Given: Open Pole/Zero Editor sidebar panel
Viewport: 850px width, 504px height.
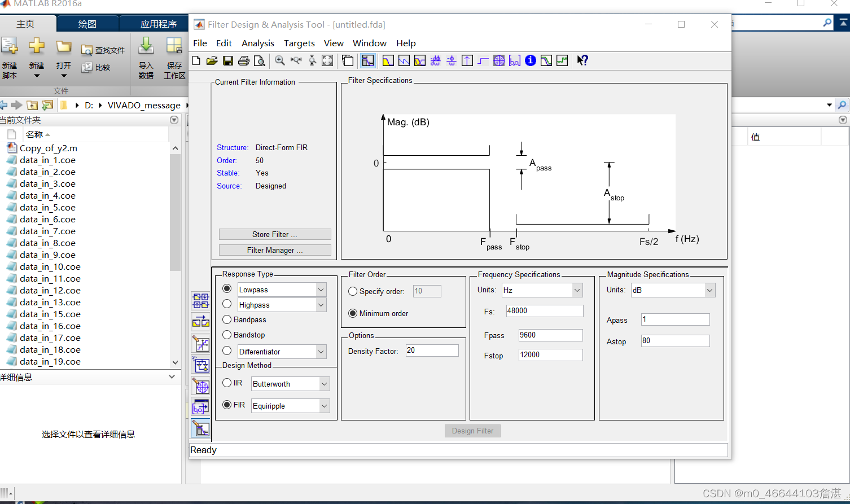Looking at the screenshot, I should 201,386.
